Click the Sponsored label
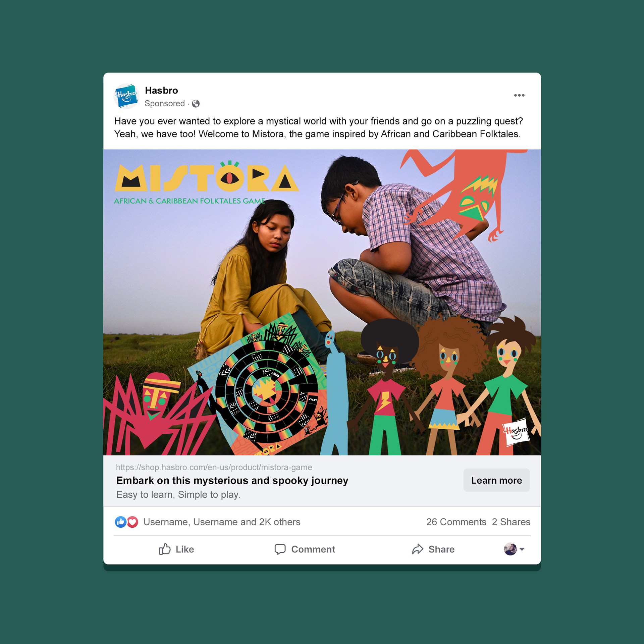The image size is (644, 644). tap(165, 104)
